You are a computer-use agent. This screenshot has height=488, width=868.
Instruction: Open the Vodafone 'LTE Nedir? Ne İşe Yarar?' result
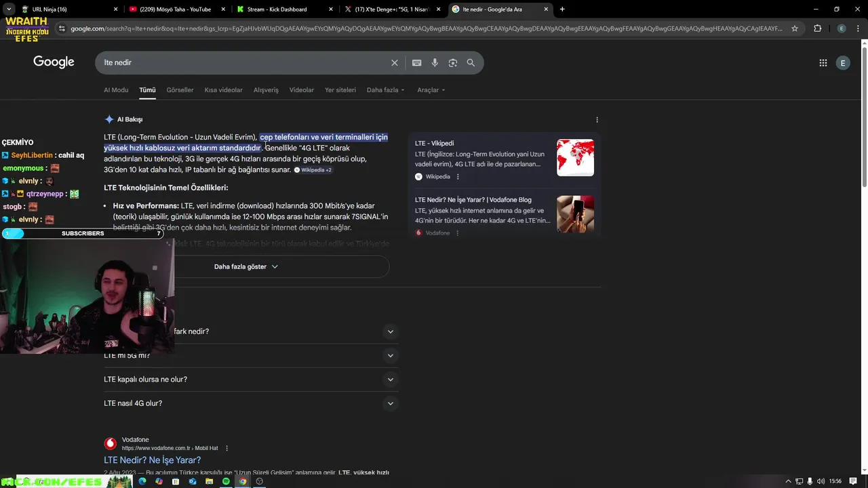(152, 460)
